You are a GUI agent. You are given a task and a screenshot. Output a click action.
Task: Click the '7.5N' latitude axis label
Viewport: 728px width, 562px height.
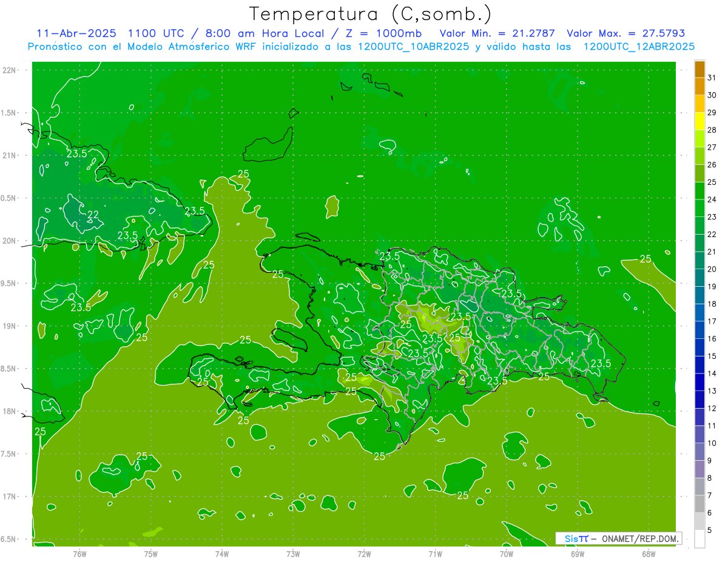coord(8,454)
